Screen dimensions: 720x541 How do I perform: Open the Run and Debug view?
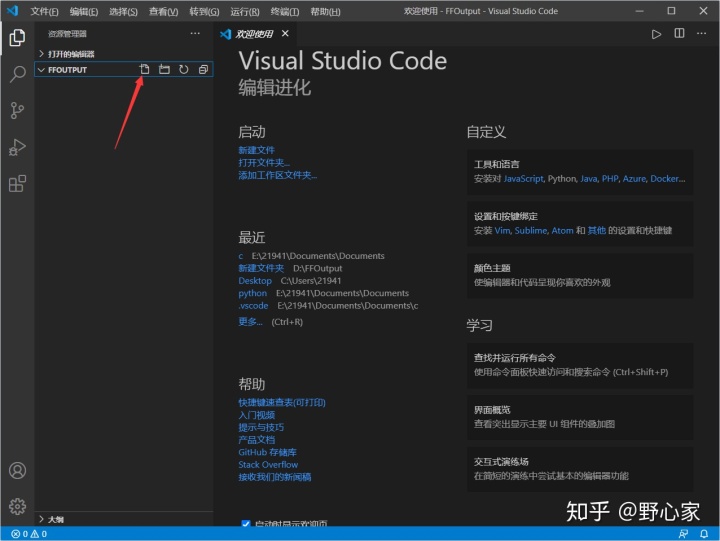point(17,147)
